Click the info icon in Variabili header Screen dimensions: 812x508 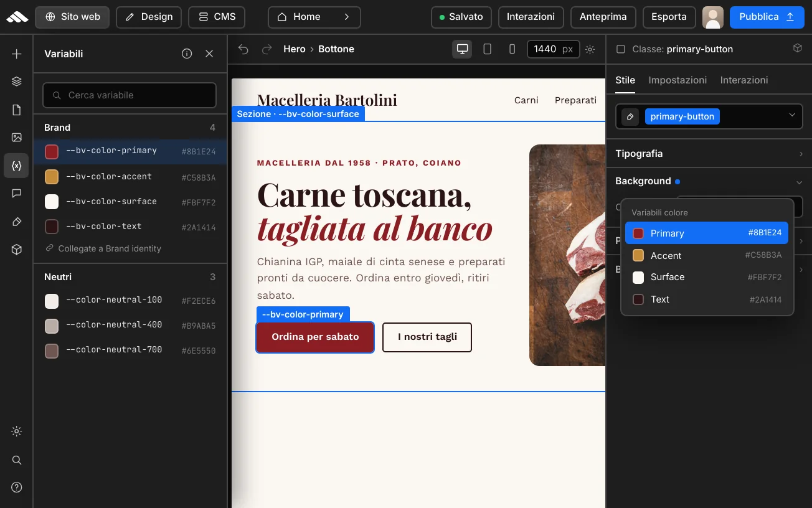(187, 54)
